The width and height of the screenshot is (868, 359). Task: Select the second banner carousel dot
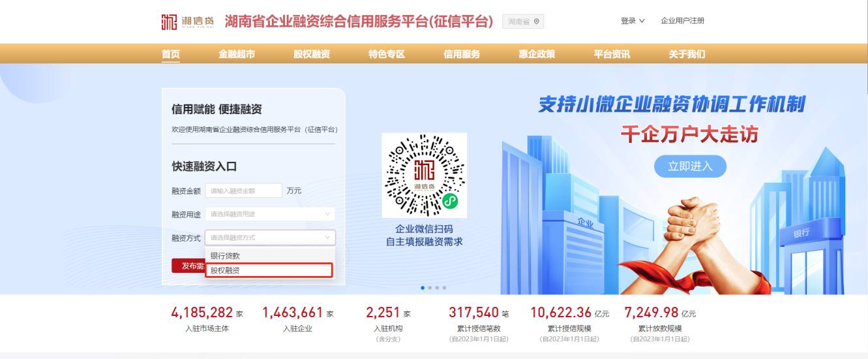(430, 287)
